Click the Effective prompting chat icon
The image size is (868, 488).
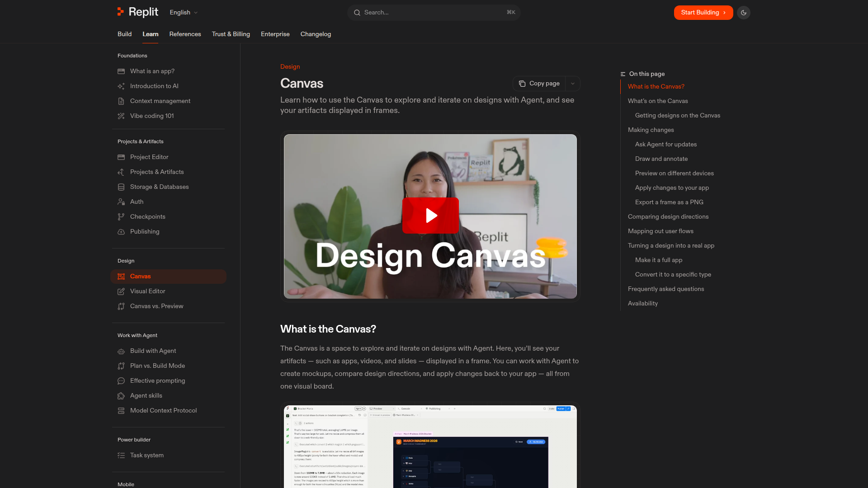(121, 381)
